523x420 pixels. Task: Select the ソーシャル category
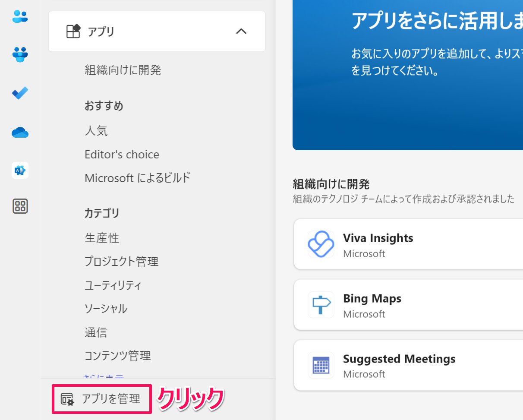pos(106,309)
